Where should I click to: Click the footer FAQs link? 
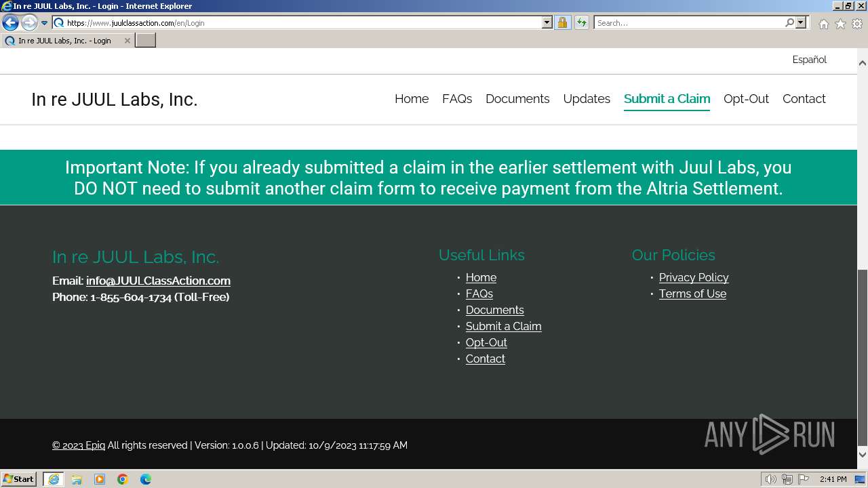(479, 293)
